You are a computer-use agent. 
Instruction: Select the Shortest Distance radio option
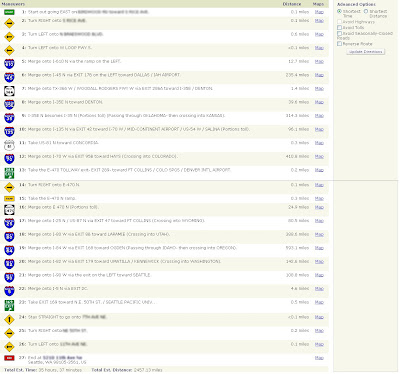click(x=366, y=11)
